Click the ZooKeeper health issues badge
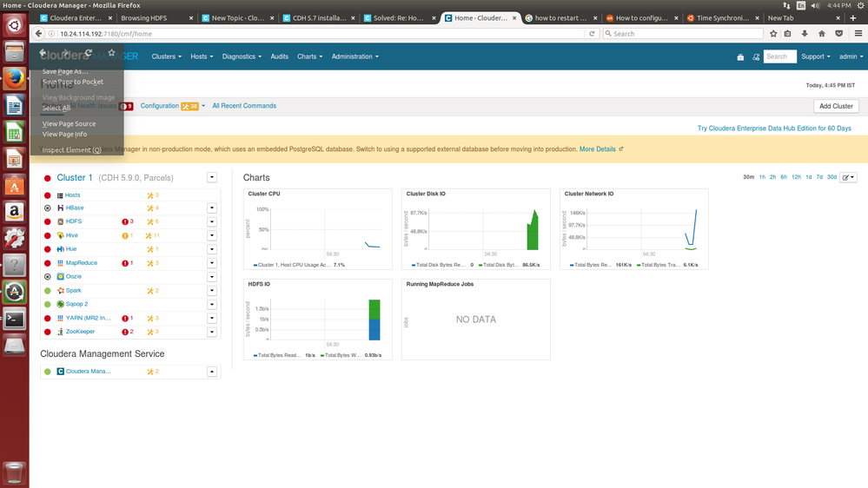The width and height of the screenshot is (868, 488). click(x=127, y=332)
